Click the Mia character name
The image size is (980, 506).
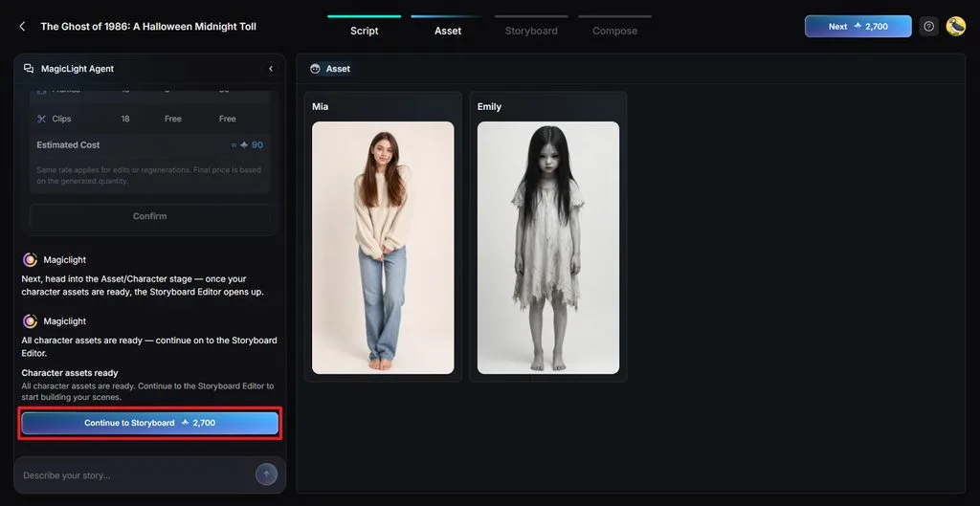pos(320,107)
